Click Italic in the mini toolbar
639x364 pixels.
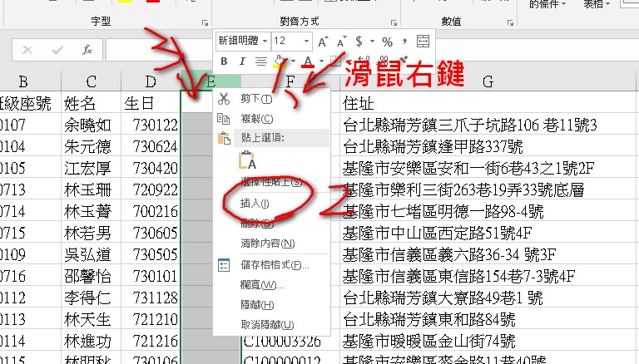click(242, 61)
